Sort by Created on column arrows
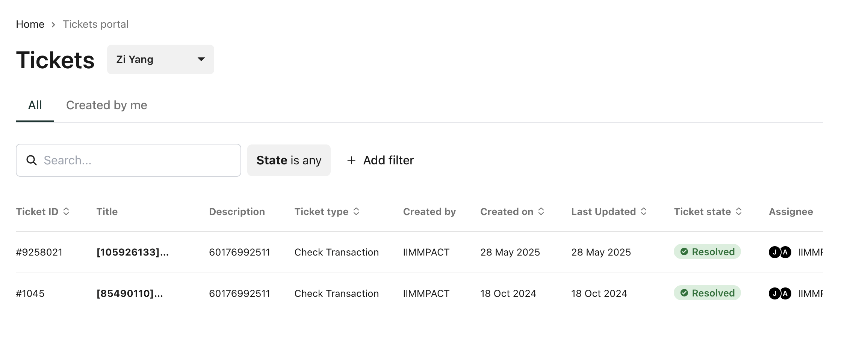 (x=541, y=212)
